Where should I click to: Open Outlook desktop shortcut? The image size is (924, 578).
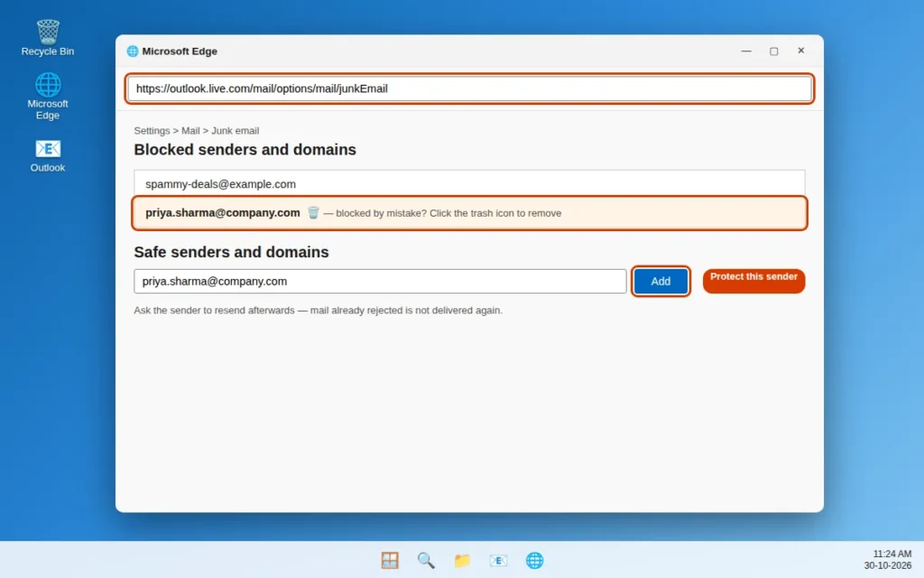[48, 155]
